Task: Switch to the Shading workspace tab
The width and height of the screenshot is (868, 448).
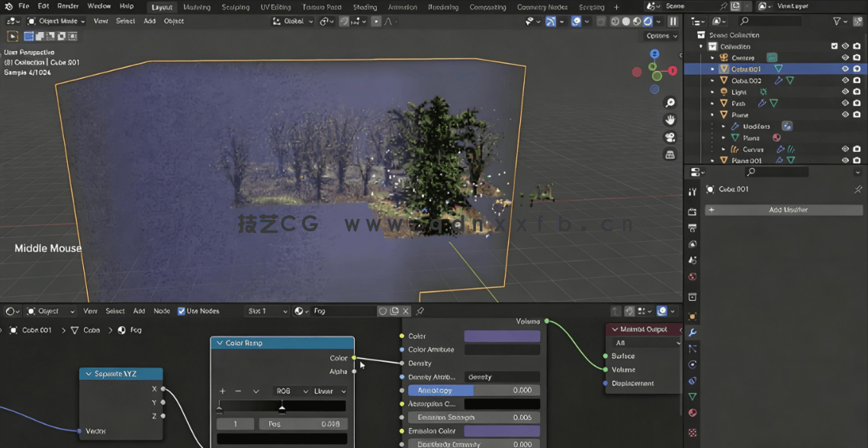Action: tap(365, 6)
